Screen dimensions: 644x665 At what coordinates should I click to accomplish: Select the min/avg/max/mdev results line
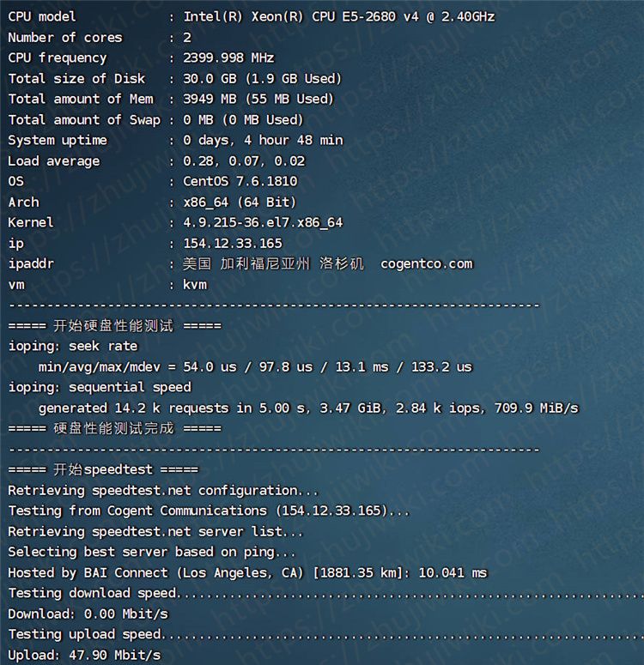[x=255, y=366]
